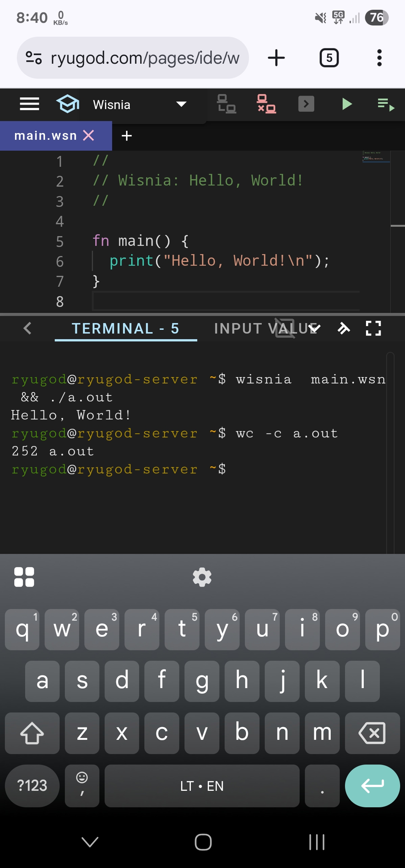Click the '252 a.out' terminal output
The height and width of the screenshot is (868, 405).
[52, 451]
